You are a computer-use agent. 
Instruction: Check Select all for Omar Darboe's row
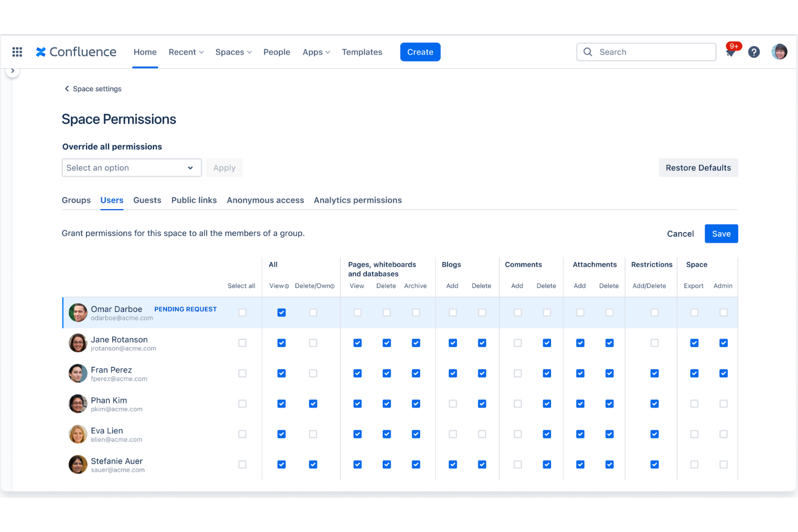pyautogui.click(x=242, y=312)
